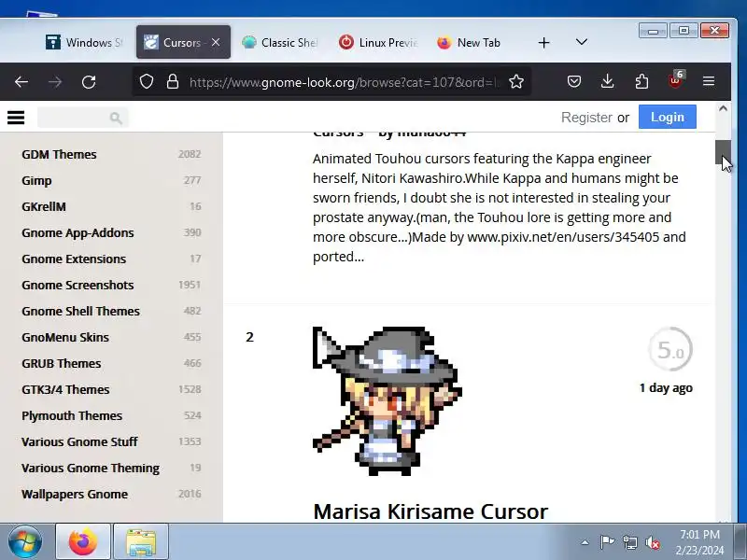Open the Extensions puzzle icon
Viewport: 747px width, 560px height.
[641, 82]
